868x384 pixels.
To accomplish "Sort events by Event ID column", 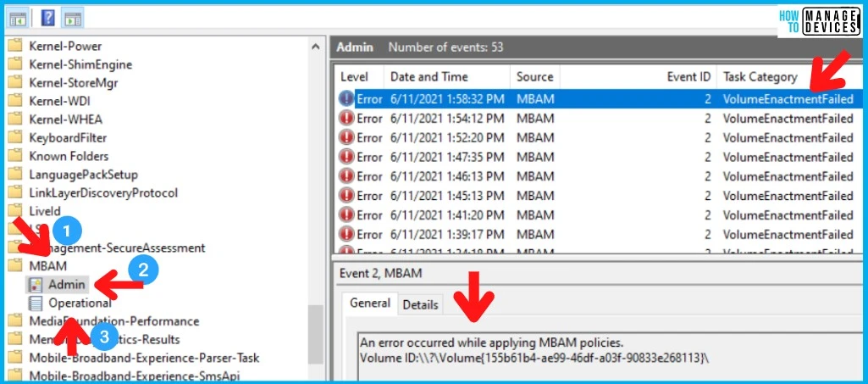I will pyautogui.click(x=639, y=77).
